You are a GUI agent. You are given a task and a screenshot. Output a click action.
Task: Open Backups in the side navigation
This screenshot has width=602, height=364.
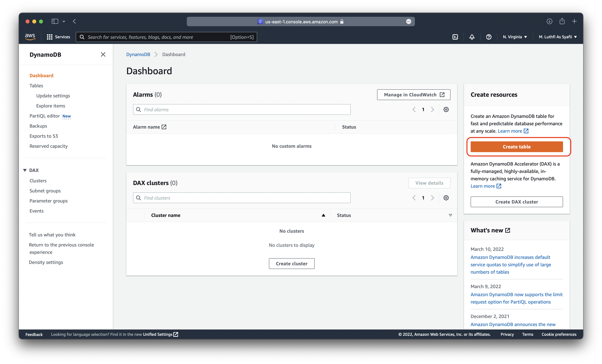[x=38, y=126]
